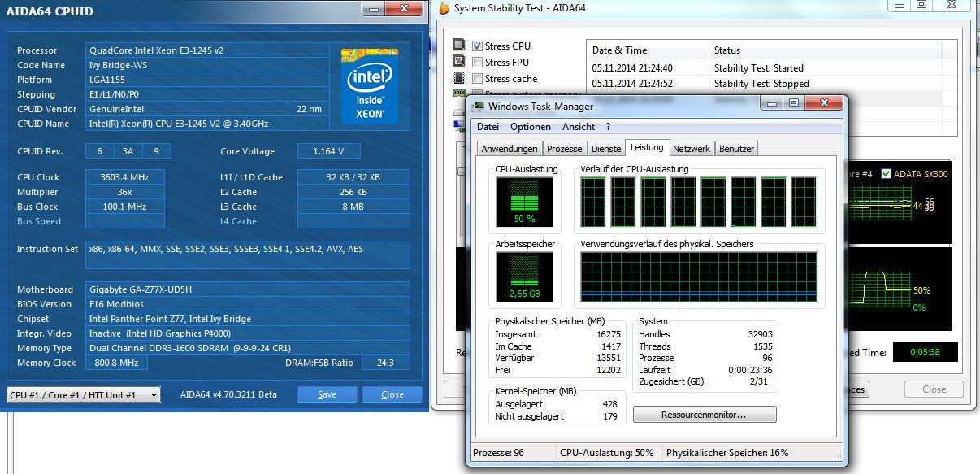
Task: Click the CPU chip icon beside Stress CPU
Action: tap(459, 46)
